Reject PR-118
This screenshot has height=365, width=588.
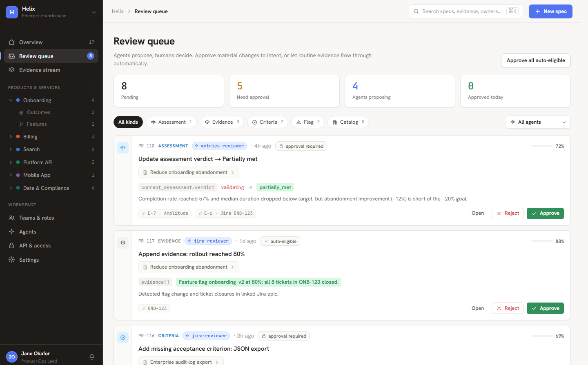click(x=508, y=213)
